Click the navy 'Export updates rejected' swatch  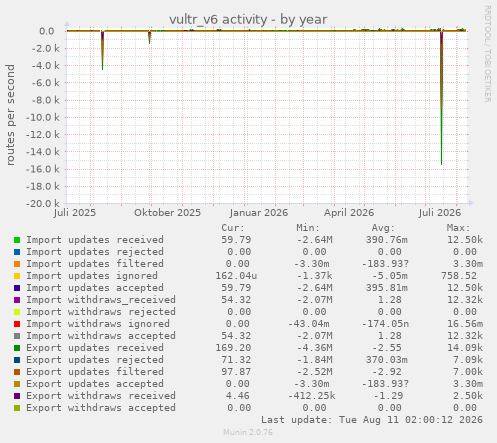point(17,360)
